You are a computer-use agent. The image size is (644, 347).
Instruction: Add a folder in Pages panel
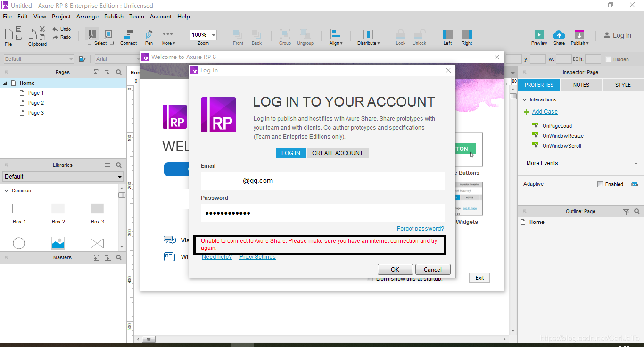click(x=108, y=73)
